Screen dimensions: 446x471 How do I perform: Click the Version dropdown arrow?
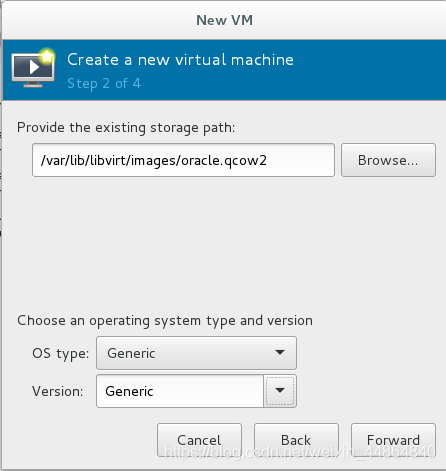(280, 391)
